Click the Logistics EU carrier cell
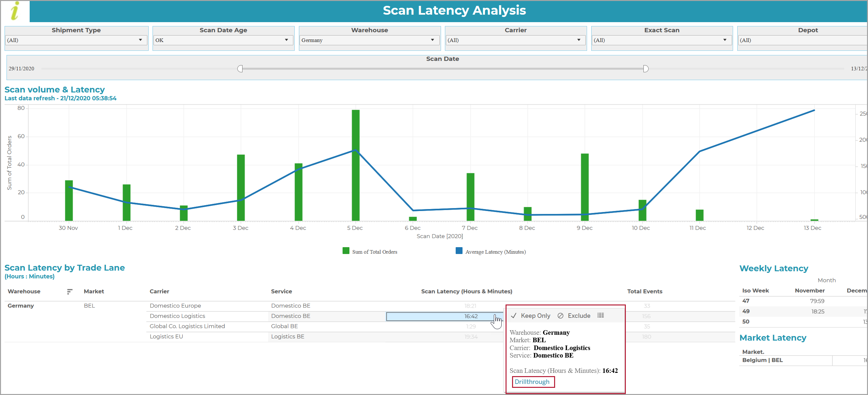 [166, 336]
